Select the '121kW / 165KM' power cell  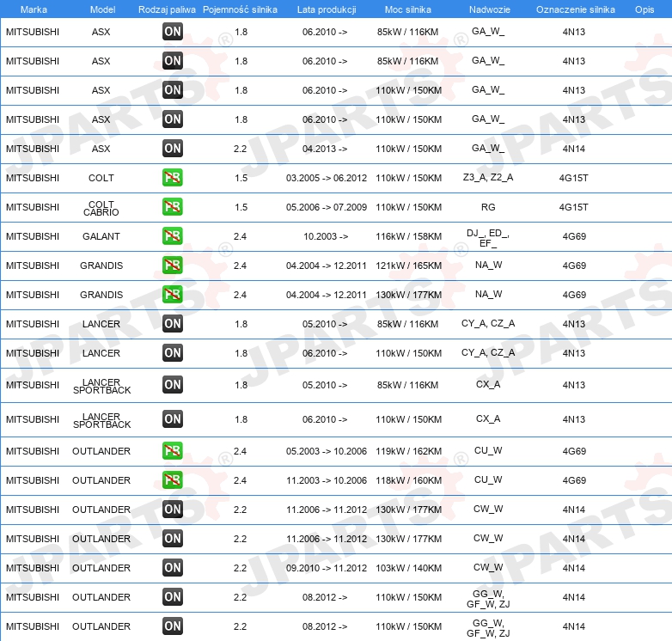(409, 266)
